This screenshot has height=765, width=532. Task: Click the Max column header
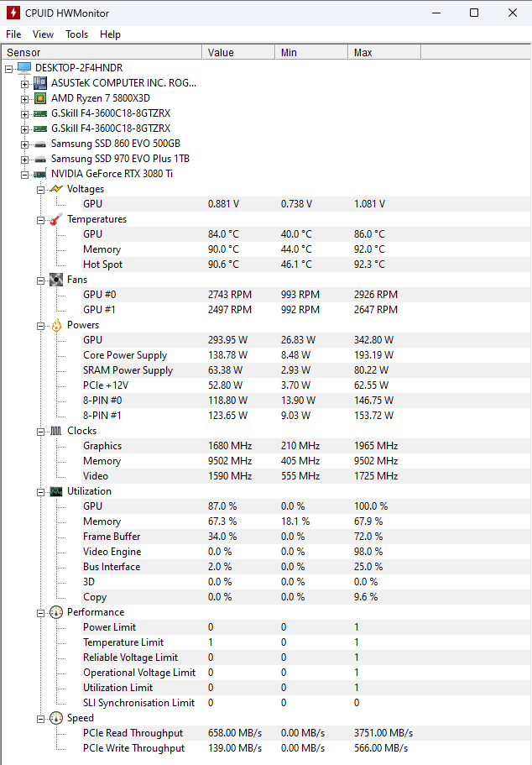coord(385,52)
